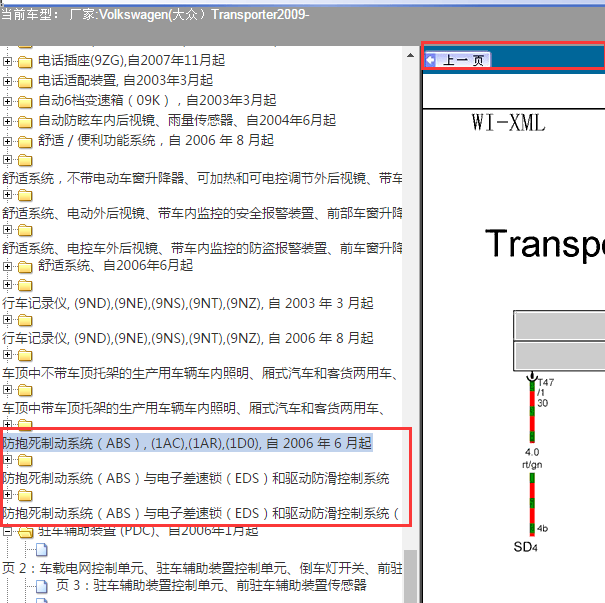Viewport: 605px width, 603px height.
Task: Open folder icon above 舒适系统，不带电动车窗升降器
Action: tap(25, 160)
